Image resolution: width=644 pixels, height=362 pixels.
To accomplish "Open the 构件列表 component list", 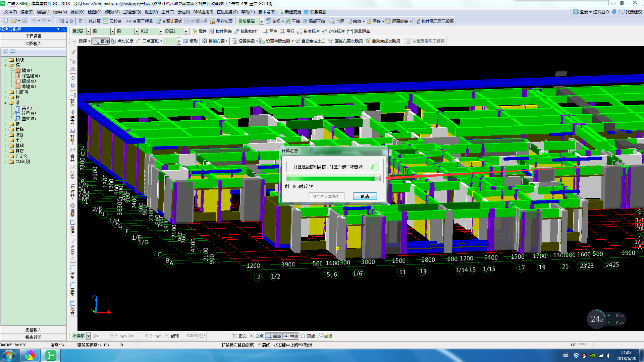I will (x=220, y=31).
